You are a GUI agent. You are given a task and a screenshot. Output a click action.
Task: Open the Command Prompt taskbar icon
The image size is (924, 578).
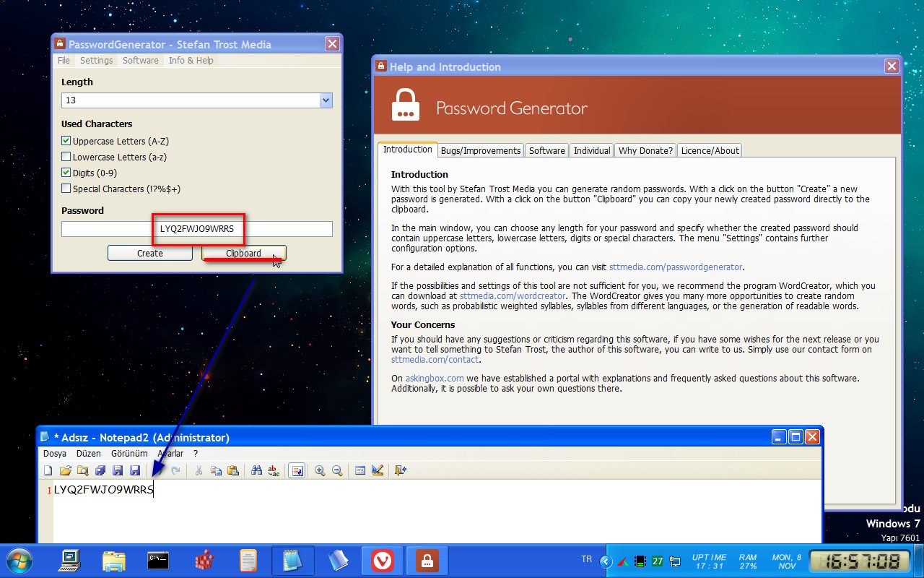(158, 561)
